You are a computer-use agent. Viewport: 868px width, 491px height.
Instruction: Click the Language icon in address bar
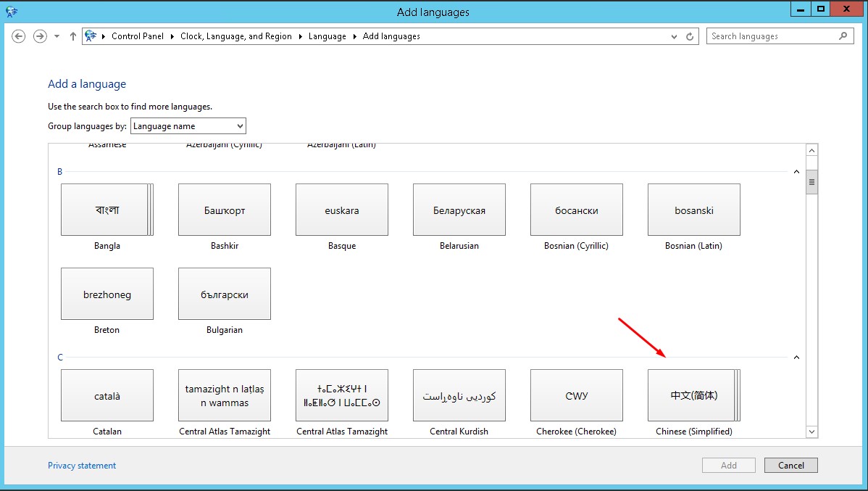[91, 36]
